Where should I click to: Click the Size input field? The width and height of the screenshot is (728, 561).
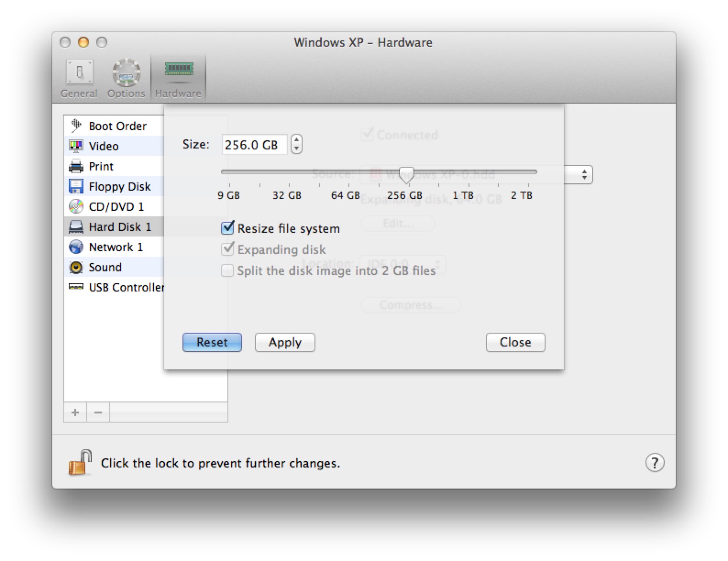coord(254,145)
